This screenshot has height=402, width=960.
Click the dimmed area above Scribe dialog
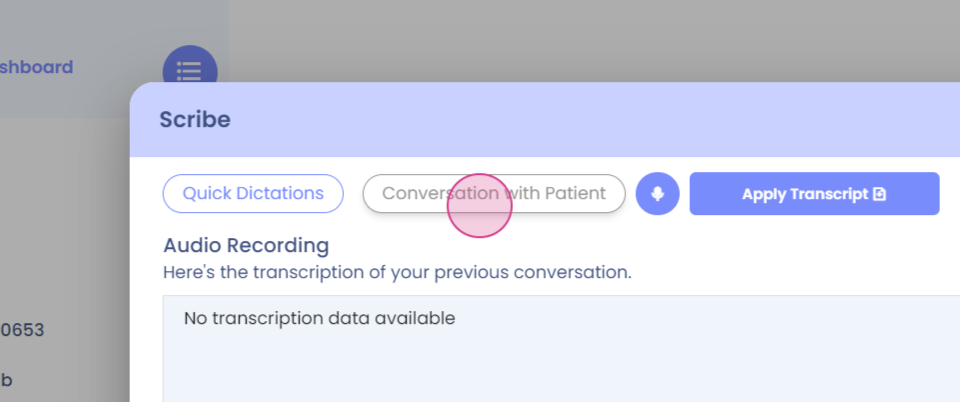pyautogui.click(x=600, y=40)
